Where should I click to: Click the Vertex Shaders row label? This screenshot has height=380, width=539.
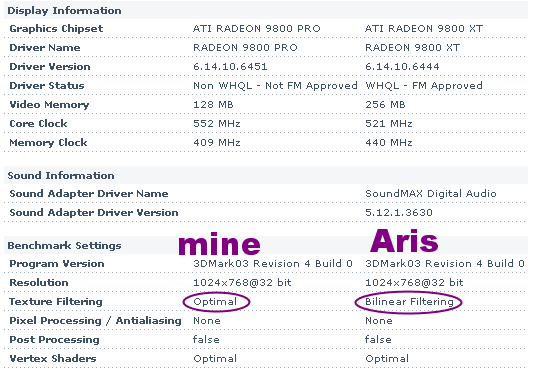(53, 358)
